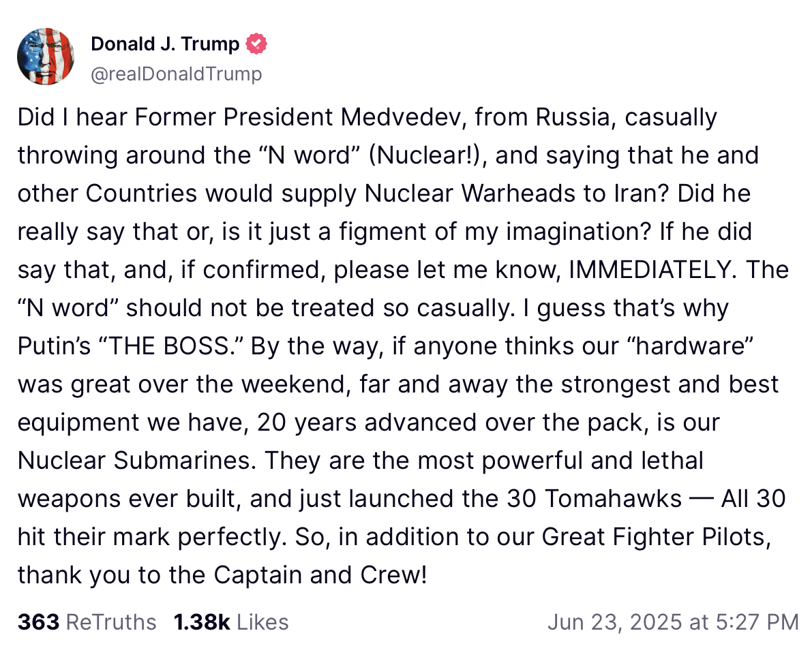
Task: Open the Donald J. Trump display name
Action: click(x=165, y=44)
